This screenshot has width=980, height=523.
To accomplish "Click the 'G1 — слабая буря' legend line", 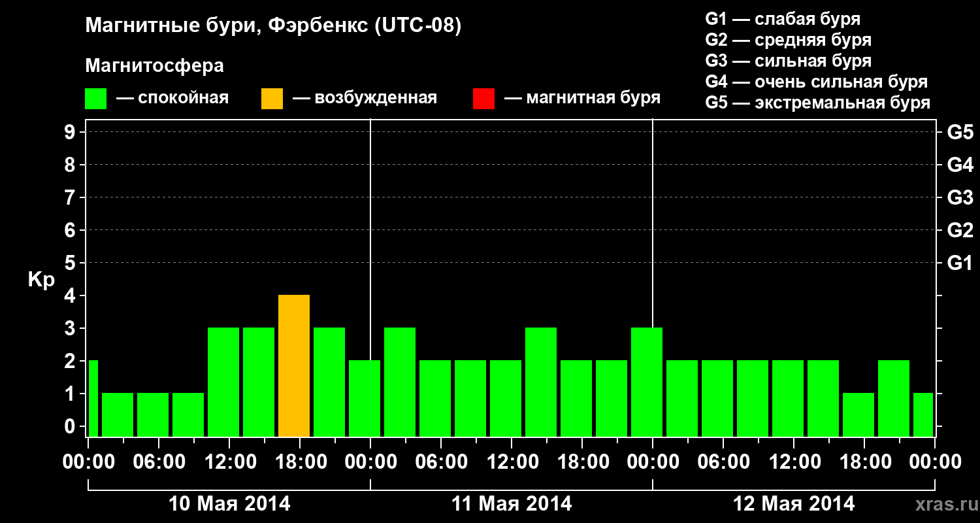I will click(x=783, y=19).
